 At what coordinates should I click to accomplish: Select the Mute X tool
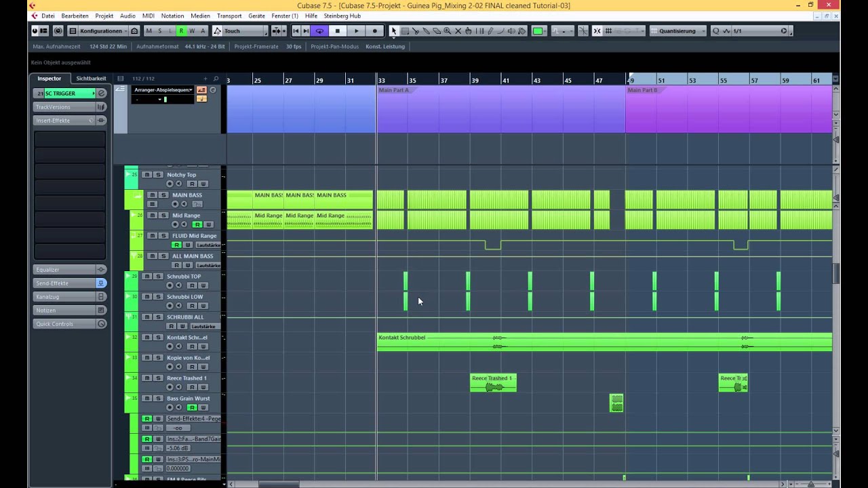click(x=458, y=31)
